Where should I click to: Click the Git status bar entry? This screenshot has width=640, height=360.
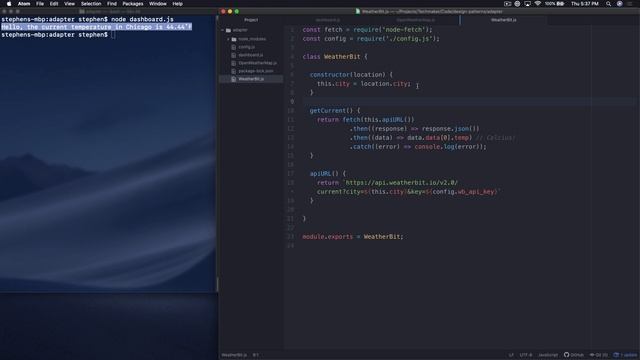tap(599, 355)
